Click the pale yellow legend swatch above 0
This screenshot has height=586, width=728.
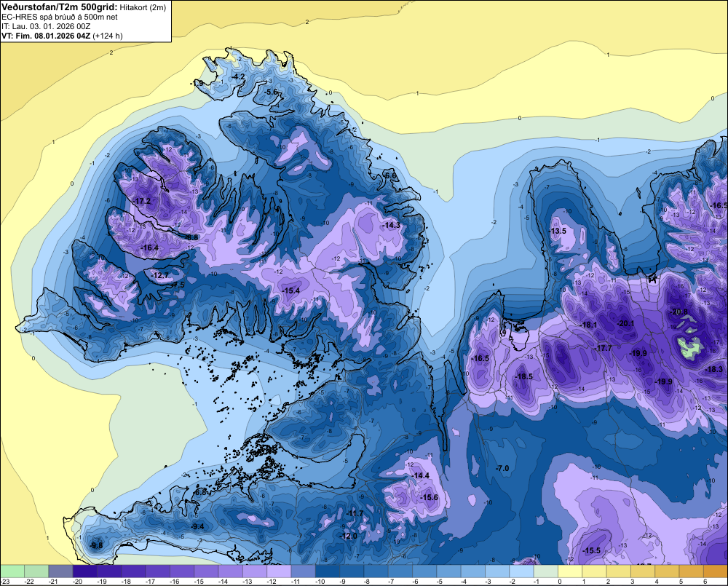(x=570, y=571)
